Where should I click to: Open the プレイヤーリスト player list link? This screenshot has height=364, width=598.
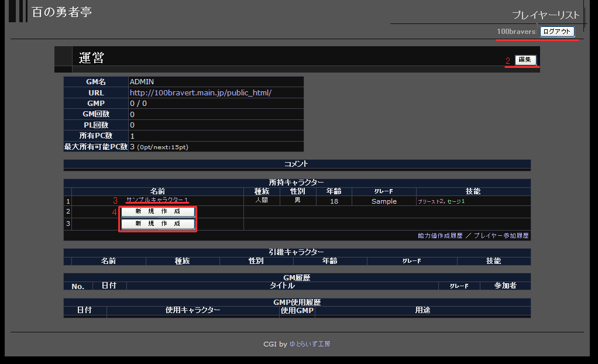545,15
